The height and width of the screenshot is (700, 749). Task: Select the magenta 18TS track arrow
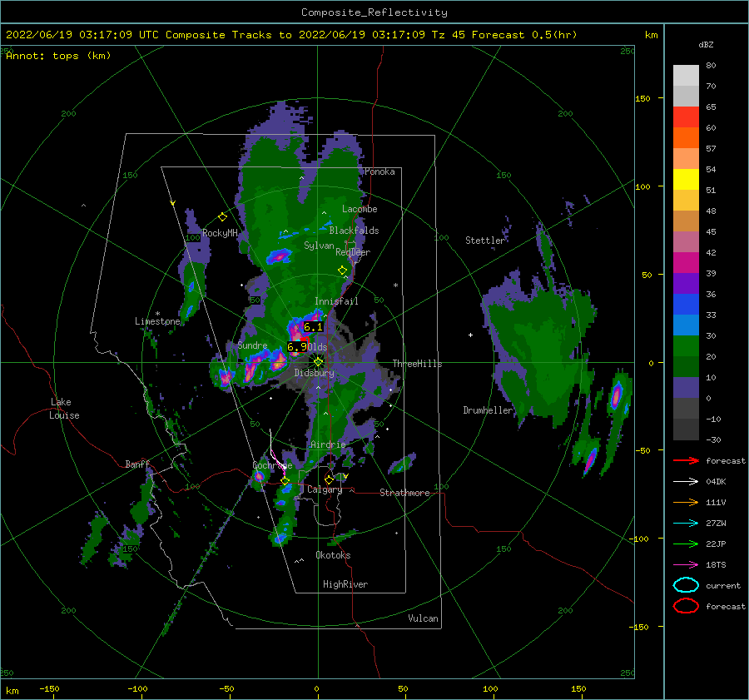tap(686, 564)
